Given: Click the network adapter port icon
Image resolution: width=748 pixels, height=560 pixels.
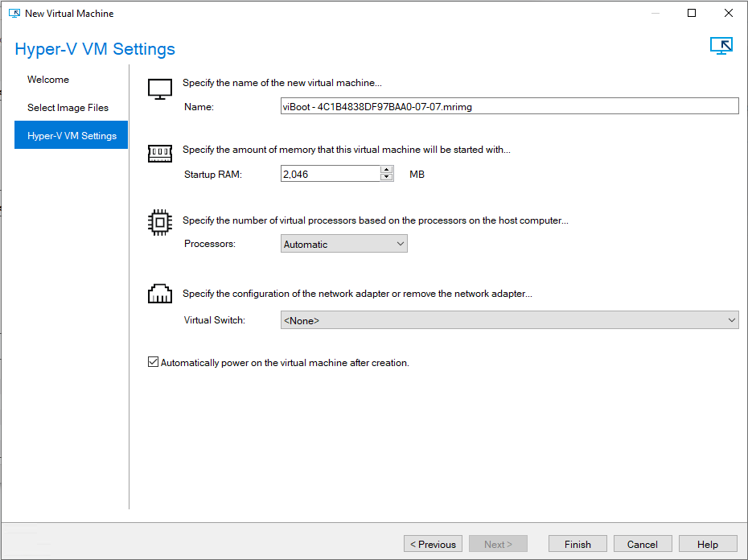Looking at the screenshot, I should (160, 294).
